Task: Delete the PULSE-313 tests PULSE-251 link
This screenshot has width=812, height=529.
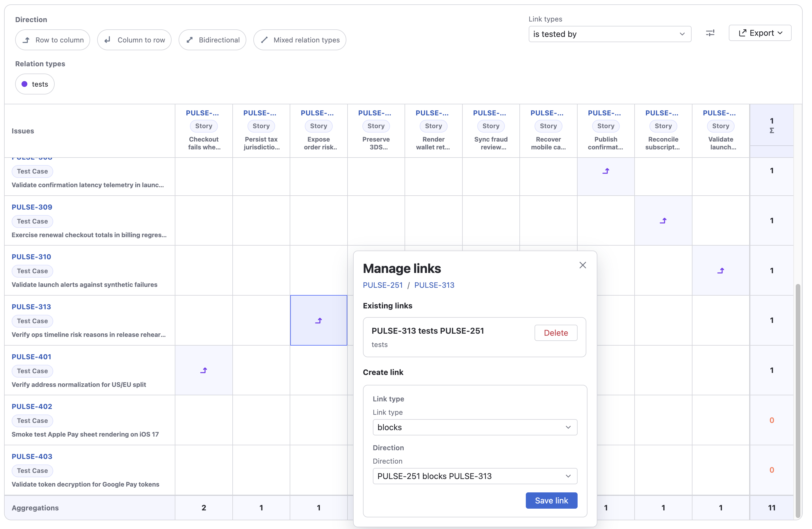Action: coord(555,333)
